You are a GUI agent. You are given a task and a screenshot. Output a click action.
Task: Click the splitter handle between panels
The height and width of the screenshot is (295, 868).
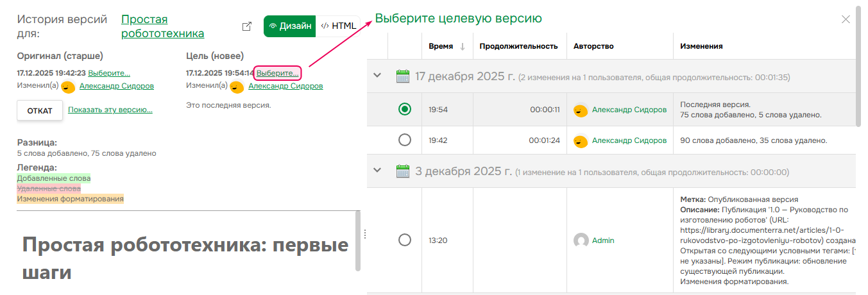tap(364, 234)
